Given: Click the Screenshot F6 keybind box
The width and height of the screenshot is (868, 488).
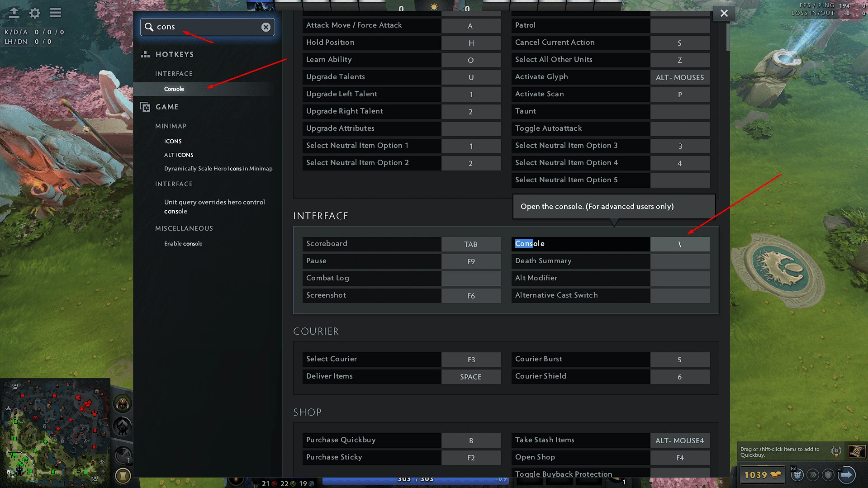Looking at the screenshot, I should 471,296.
